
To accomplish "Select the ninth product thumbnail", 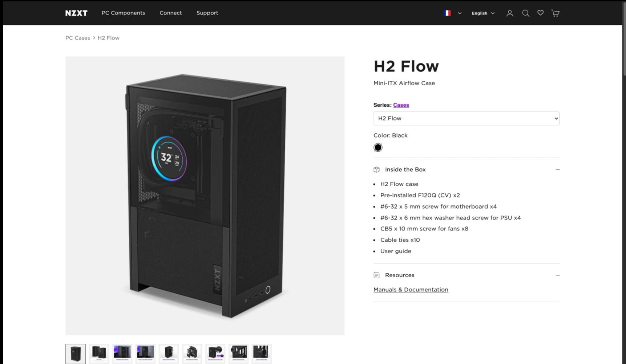I will coord(262,354).
